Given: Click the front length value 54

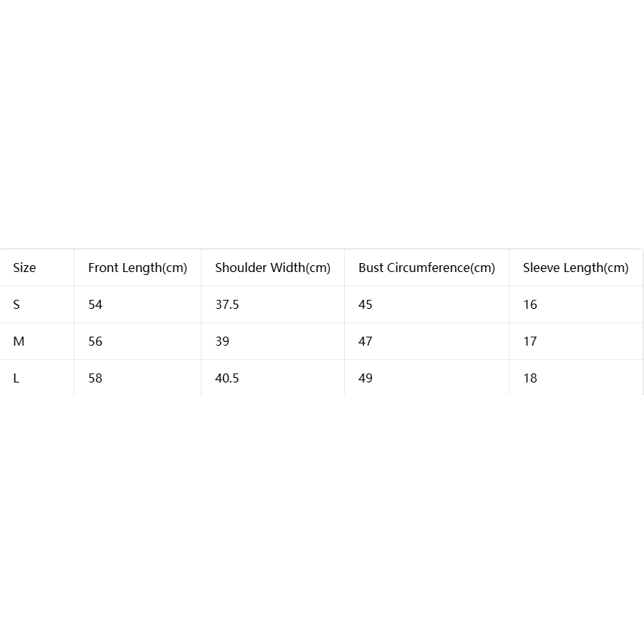Looking at the screenshot, I should (95, 304).
